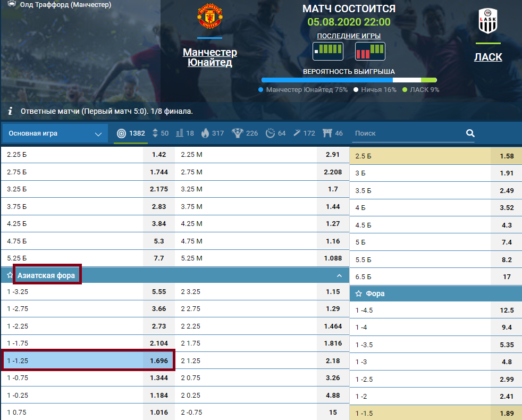
Task: Toggle favorite star for Азиатская фора
Action: [x=10, y=275]
